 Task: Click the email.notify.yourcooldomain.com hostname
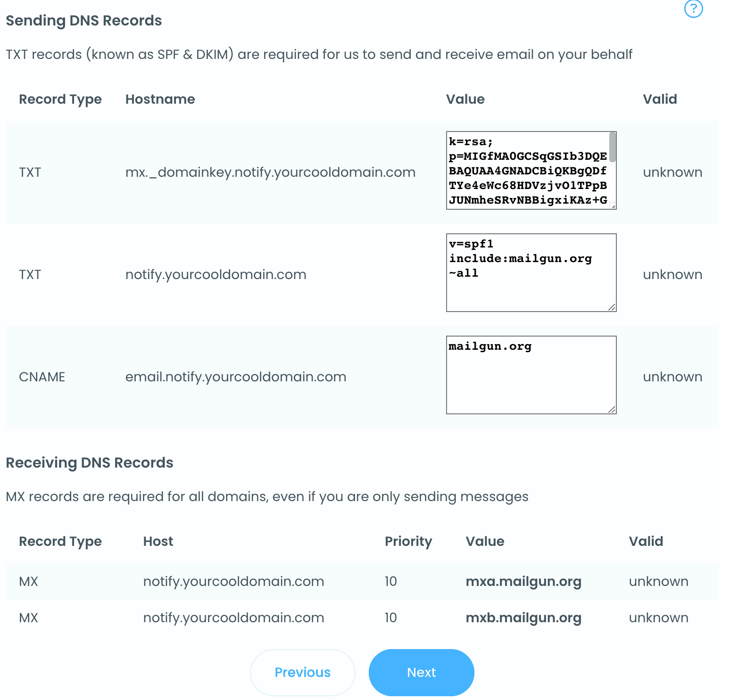coord(236,377)
